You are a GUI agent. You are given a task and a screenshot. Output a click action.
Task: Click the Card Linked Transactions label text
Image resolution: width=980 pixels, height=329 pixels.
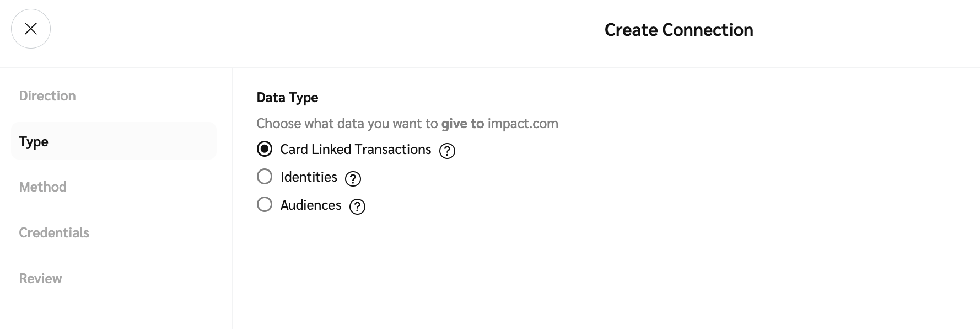click(356, 150)
